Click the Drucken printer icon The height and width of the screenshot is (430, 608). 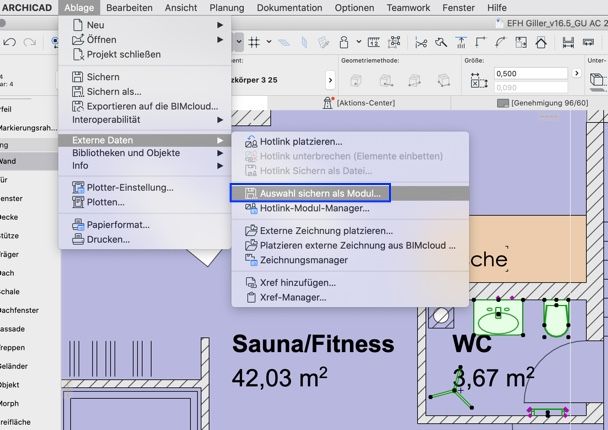point(76,239)
